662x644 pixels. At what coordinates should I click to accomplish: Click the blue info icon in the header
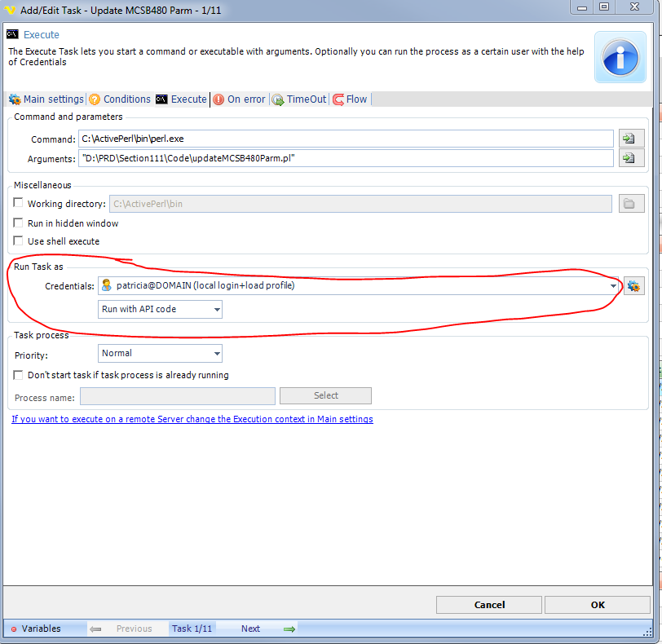tap(620, 57)
